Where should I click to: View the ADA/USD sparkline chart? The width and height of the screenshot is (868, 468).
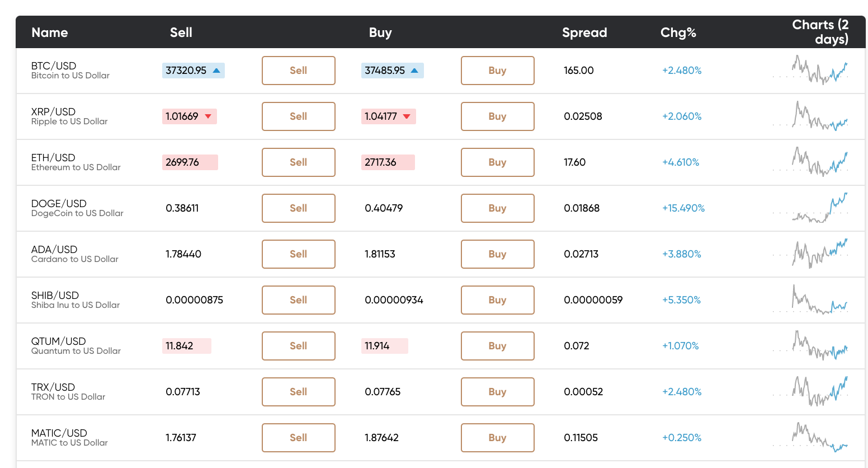pyautogui.click(x=810, y=254)
